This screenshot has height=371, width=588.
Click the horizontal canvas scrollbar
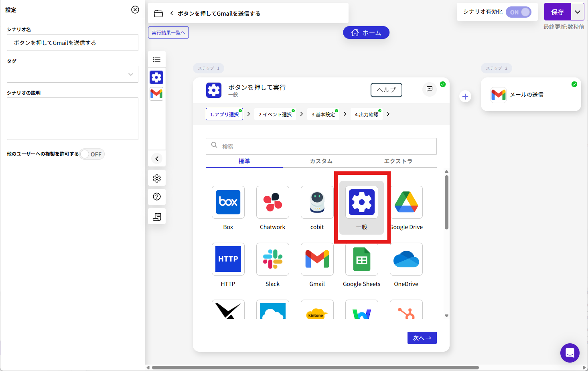click(315, 367)
